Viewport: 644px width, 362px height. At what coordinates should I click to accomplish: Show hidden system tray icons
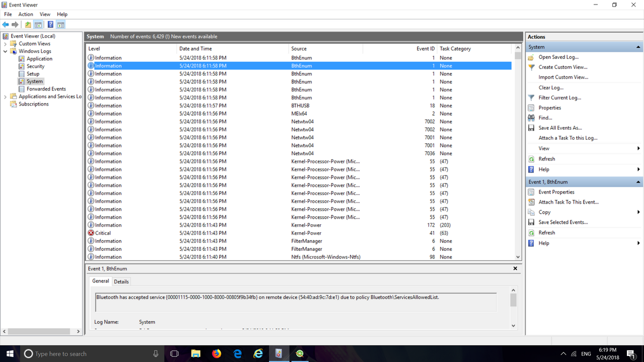563,353
